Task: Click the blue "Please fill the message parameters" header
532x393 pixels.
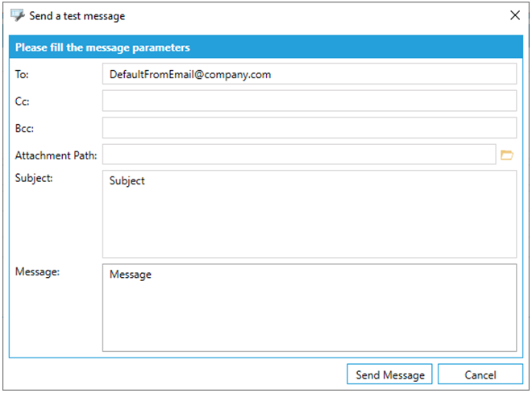Action: (x=102, y=48)
